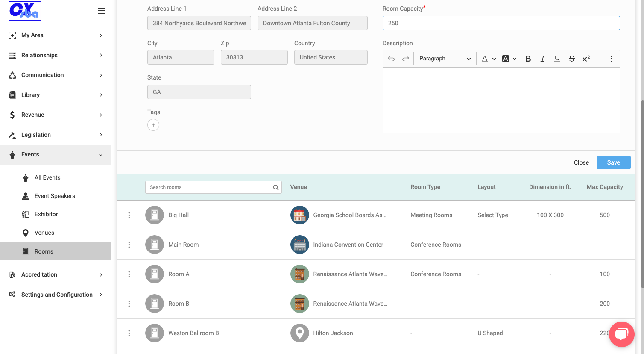Open Exhibitor in the sidebar
644x354 pixels.
46,214
